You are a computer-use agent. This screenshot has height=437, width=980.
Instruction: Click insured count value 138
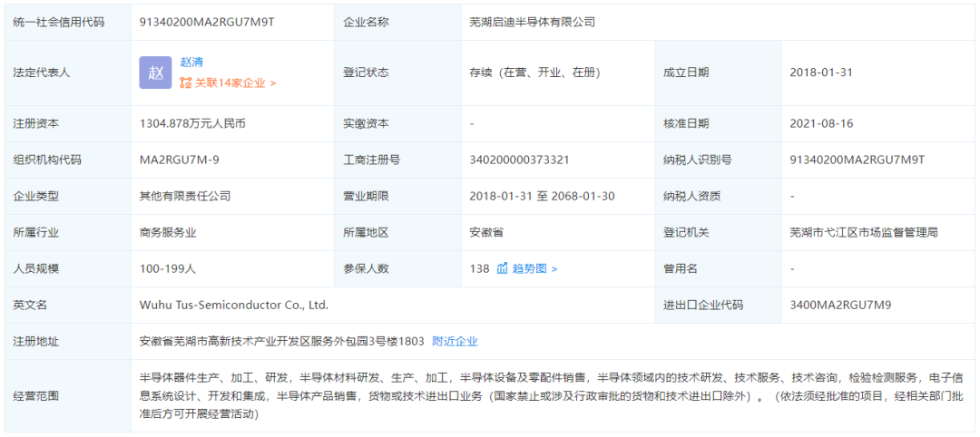tap(479, 268)
